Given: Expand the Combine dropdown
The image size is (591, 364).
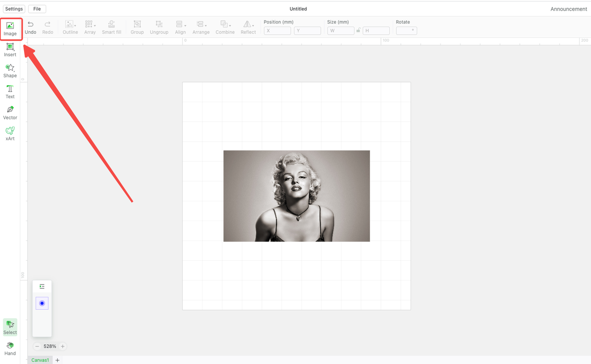Looking at the screenshot, I should click(x=225, y=27).
